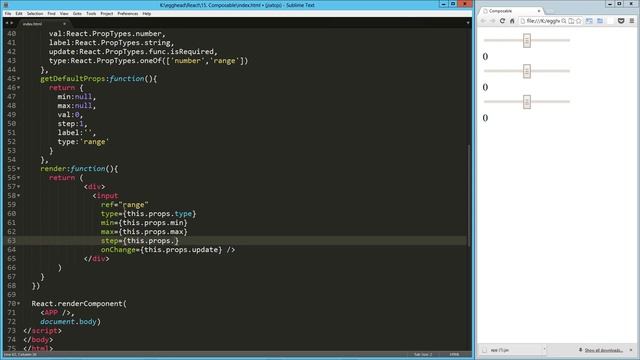Image resolution: width=640 pixels, height=360 pixels.
Task: Click the first range slider thumb
Action: pyautogui.click(x=527, y=40)
